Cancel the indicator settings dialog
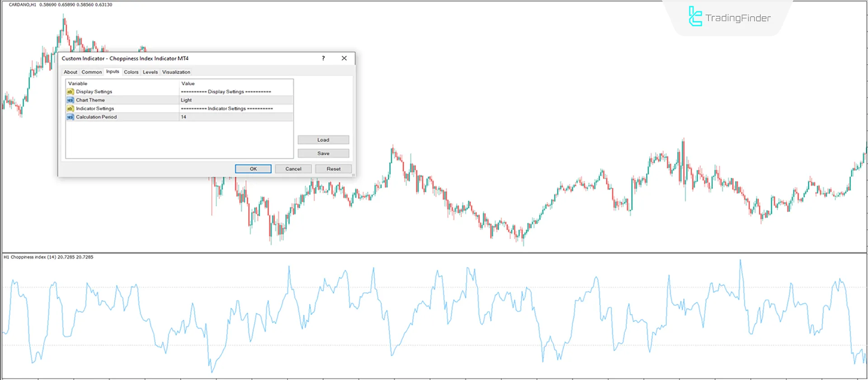The width and height of the screenshot is (868, 380). click(293, 169)
